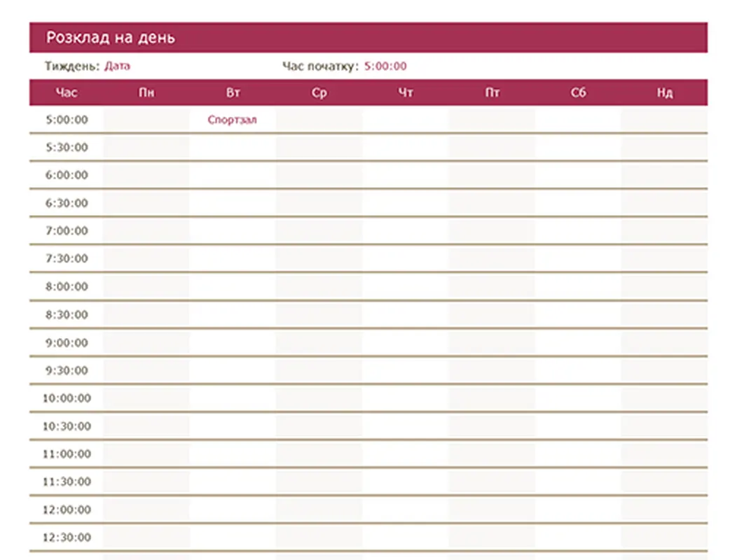
Task: Click the 7:00:00 time row label
Action: 67,231
